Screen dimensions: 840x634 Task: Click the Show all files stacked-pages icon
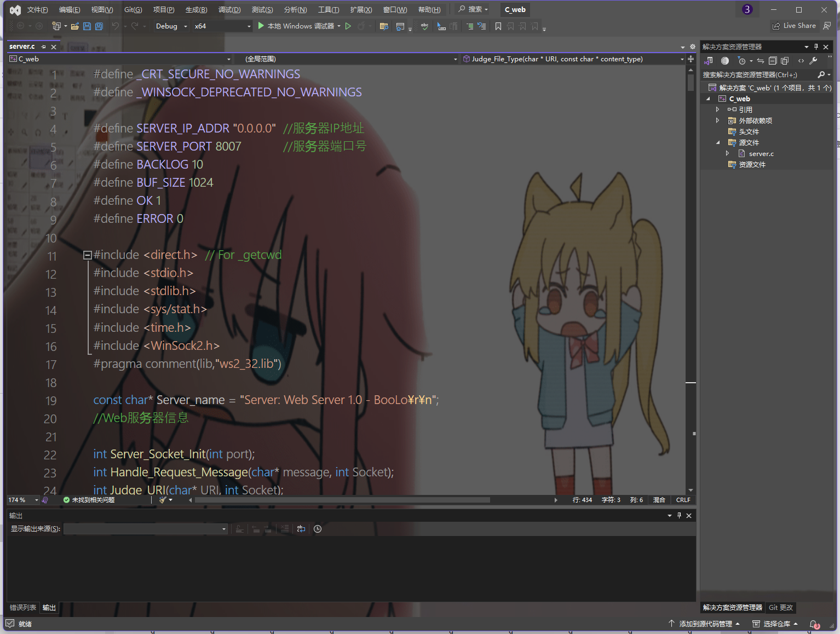(785, 61)
